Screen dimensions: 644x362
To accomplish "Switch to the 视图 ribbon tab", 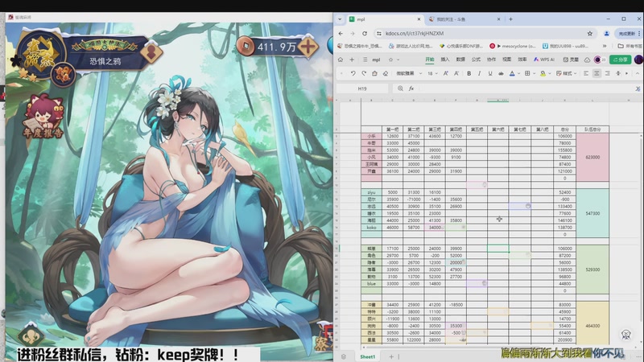I will pos(507,60).
